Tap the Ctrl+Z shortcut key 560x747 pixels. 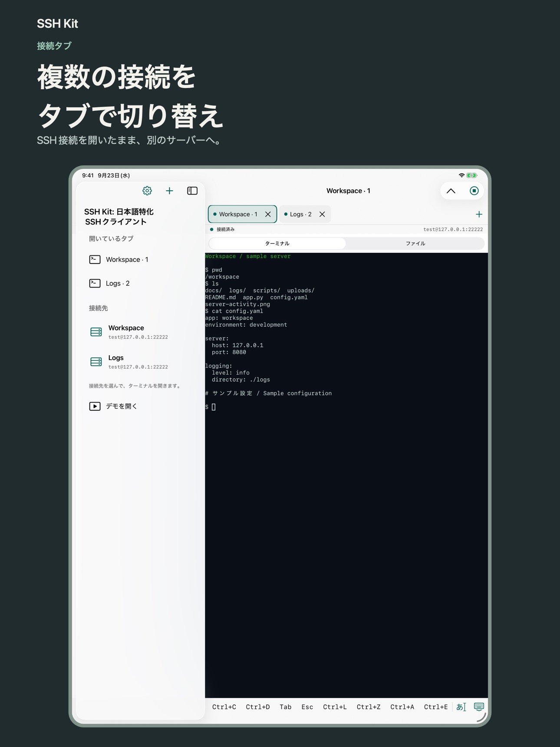(369, 707)
